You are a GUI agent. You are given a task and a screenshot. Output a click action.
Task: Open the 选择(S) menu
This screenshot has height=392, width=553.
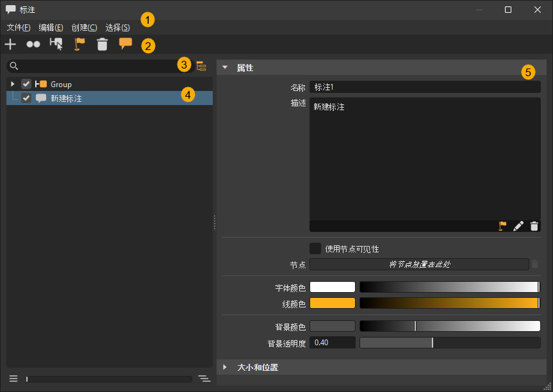117,28
